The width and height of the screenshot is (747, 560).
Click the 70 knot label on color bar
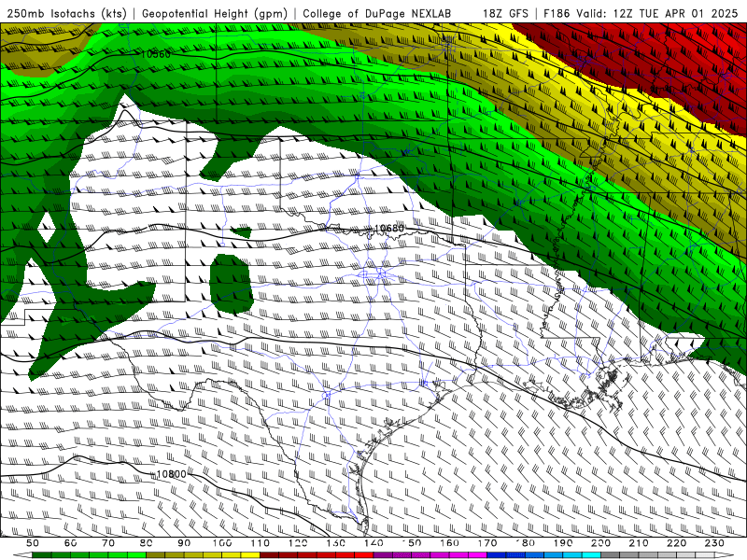tap(108, 543)
